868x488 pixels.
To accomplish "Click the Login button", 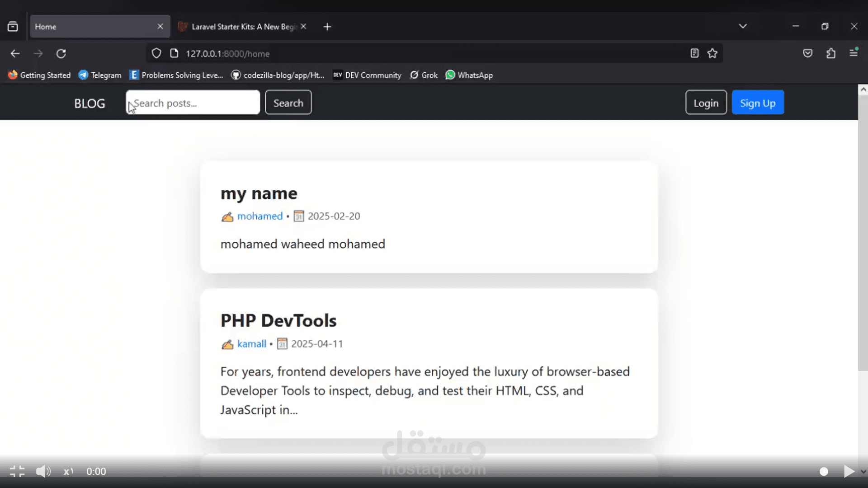I will coord(706,103).
